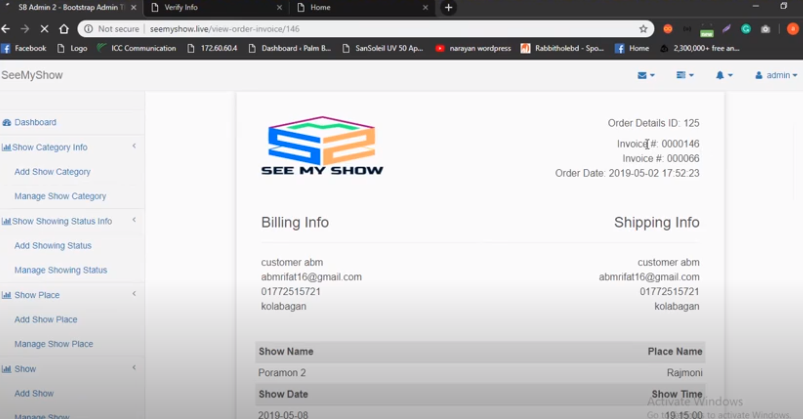The width and height of the screenshot is (803, 419).
Task: Go to Manage Show Category
Action: coord(60,196)
